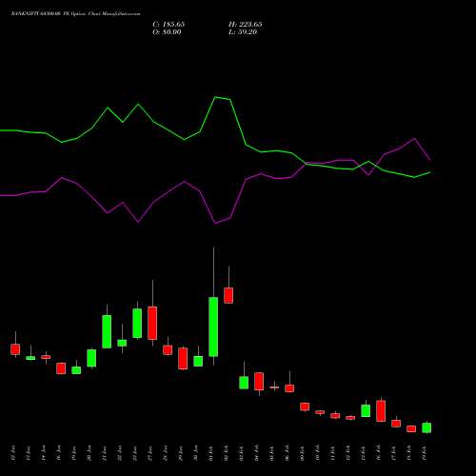Click the open value O: 80.00

[167, 32]
